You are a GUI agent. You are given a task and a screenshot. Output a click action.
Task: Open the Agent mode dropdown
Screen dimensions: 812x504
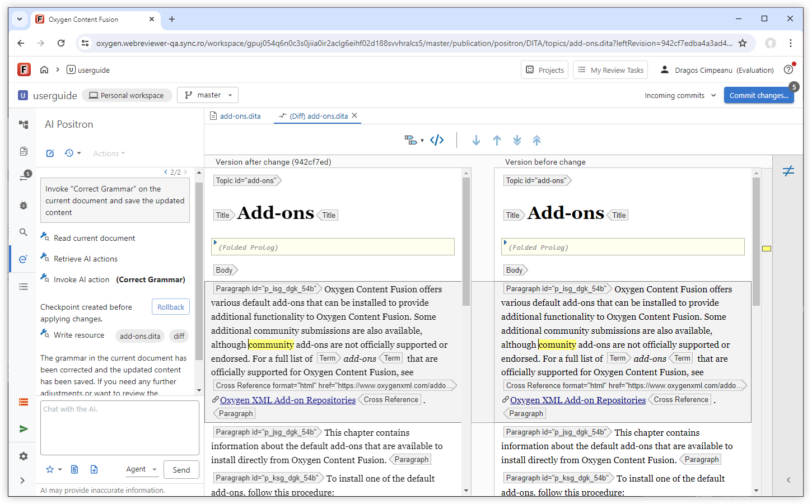(141, 469)
